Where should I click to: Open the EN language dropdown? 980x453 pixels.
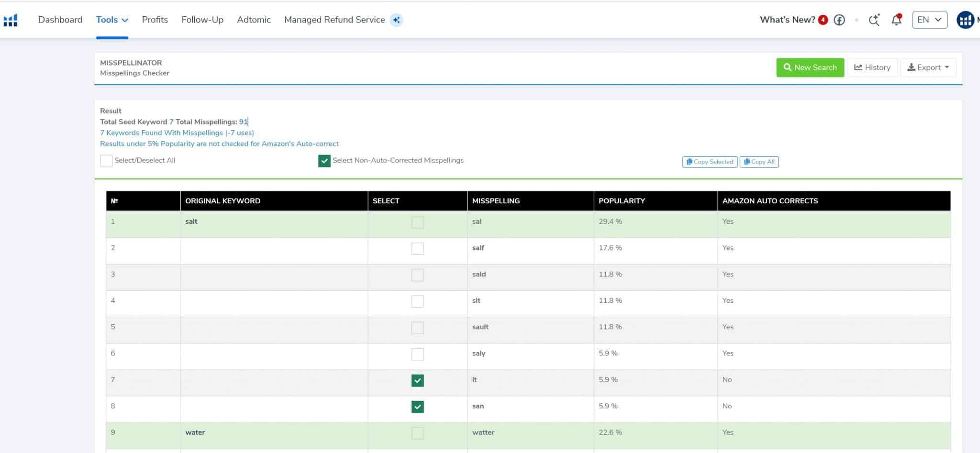[930, 20]
